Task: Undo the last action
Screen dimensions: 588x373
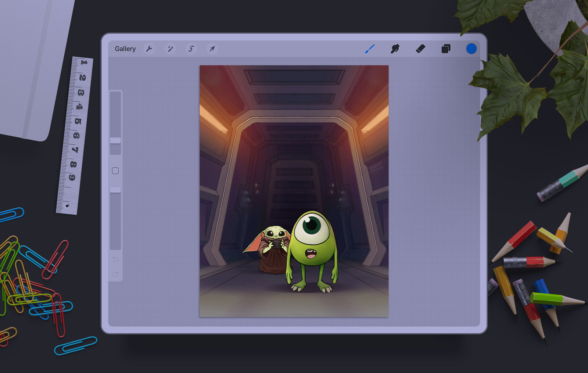Action: [x=115, y=259]
